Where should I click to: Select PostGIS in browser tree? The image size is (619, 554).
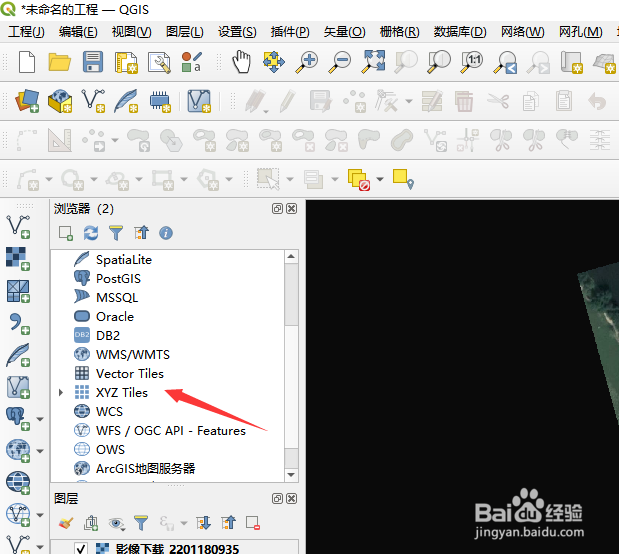(118, 279)
